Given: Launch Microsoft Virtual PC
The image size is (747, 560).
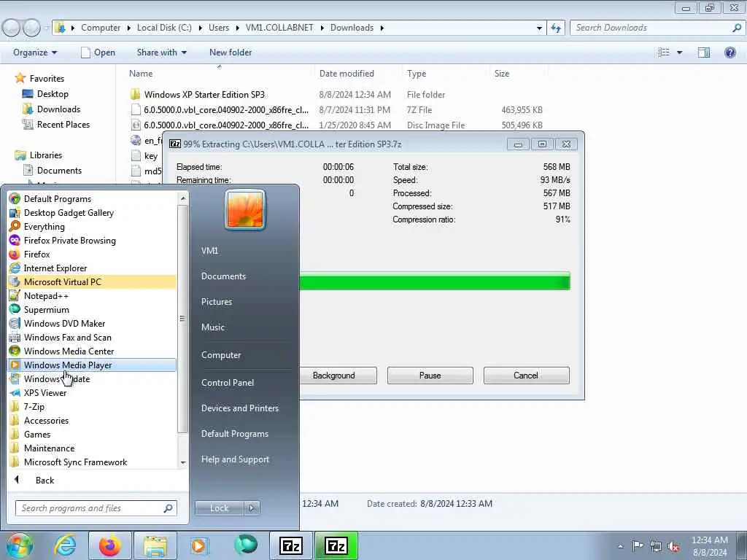Looking at the screenshot, I should (x=63, y=282).
